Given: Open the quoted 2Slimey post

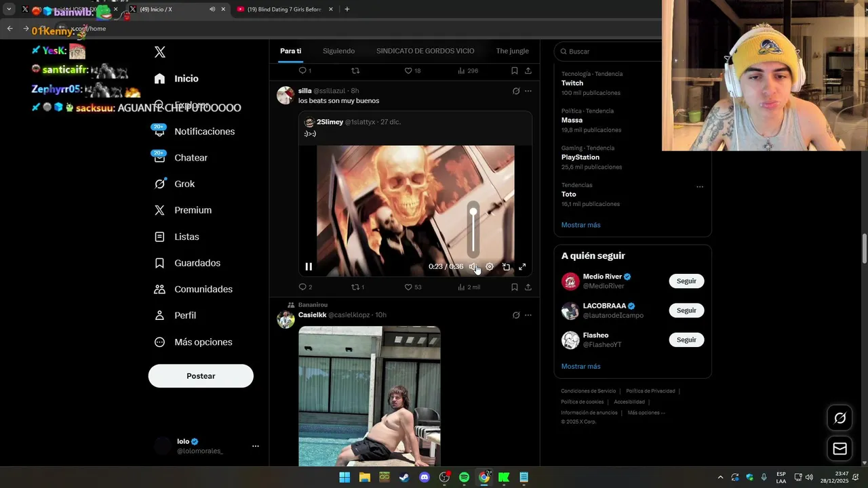Looking at the screenshot, I should 415,195.
